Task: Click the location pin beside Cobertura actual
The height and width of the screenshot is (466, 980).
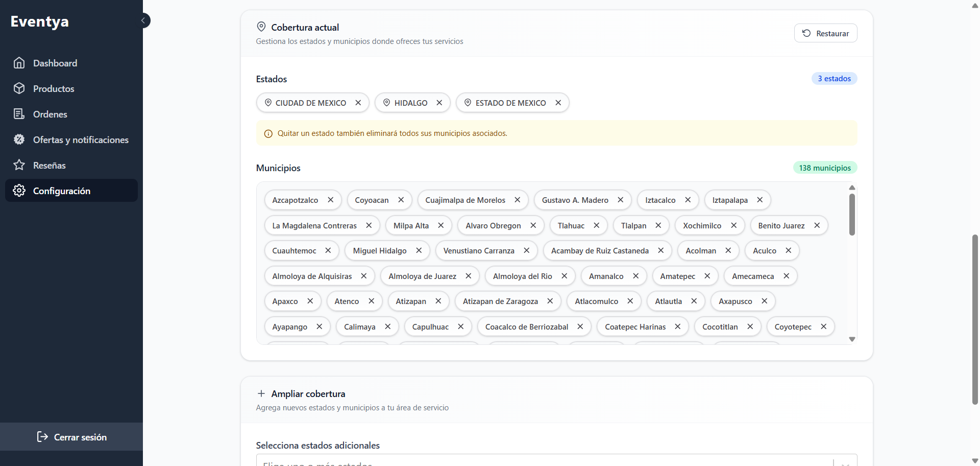Action: click(261, 27)
